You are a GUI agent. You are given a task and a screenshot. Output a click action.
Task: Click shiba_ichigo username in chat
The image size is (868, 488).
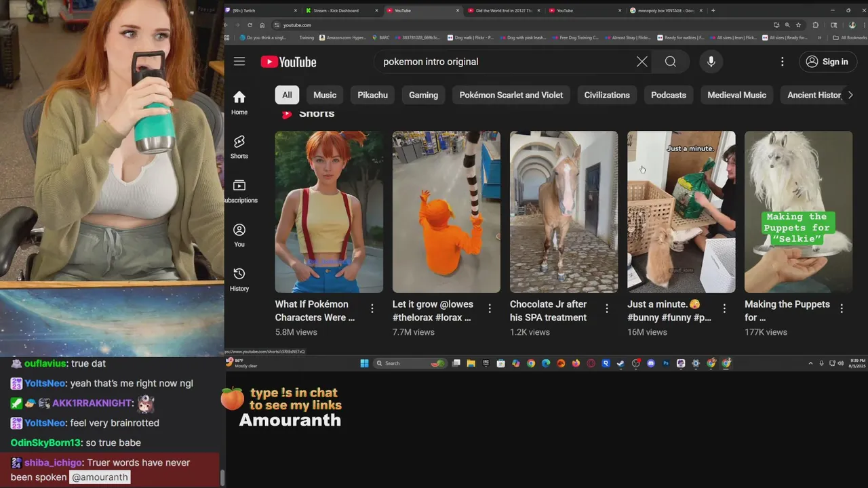[54, 462]
